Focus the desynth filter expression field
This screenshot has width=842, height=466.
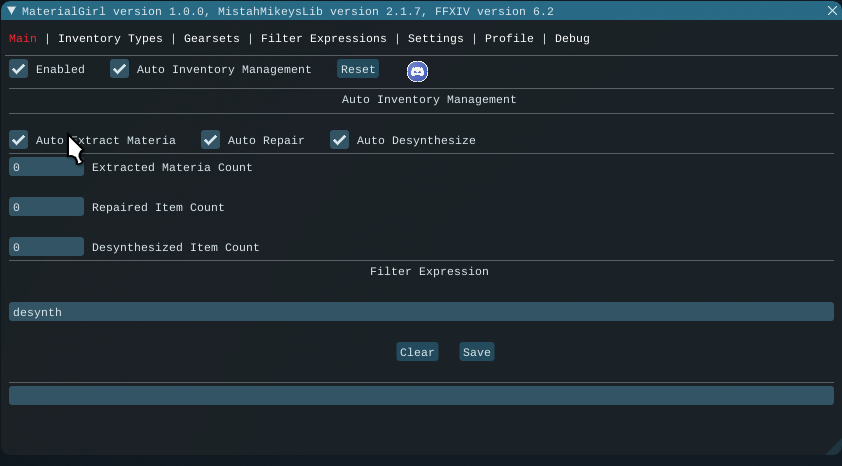pos(421,312)
